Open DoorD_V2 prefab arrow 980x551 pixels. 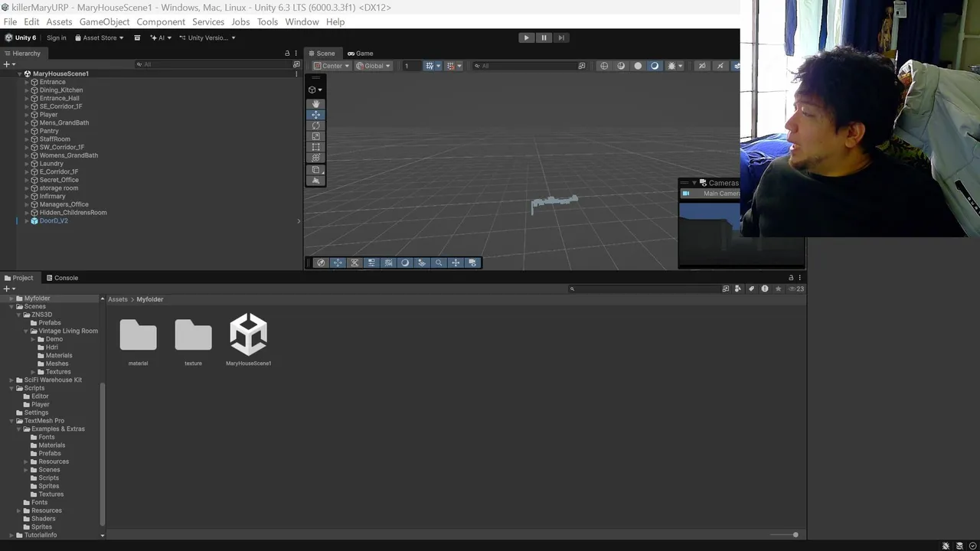(299, 220)
